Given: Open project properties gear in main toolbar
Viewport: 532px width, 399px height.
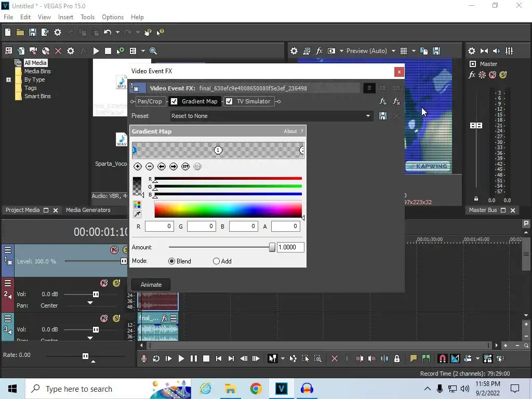Looking at the screenshot, I should [58, 32].
